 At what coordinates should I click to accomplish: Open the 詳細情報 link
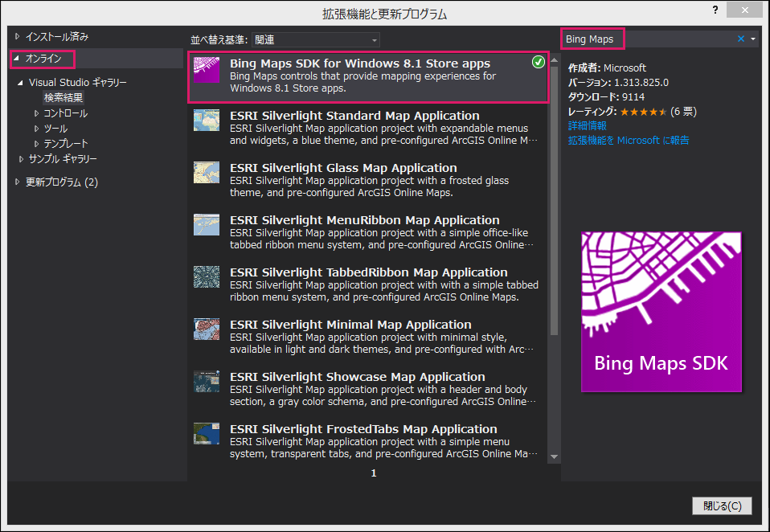pos(588,125)
